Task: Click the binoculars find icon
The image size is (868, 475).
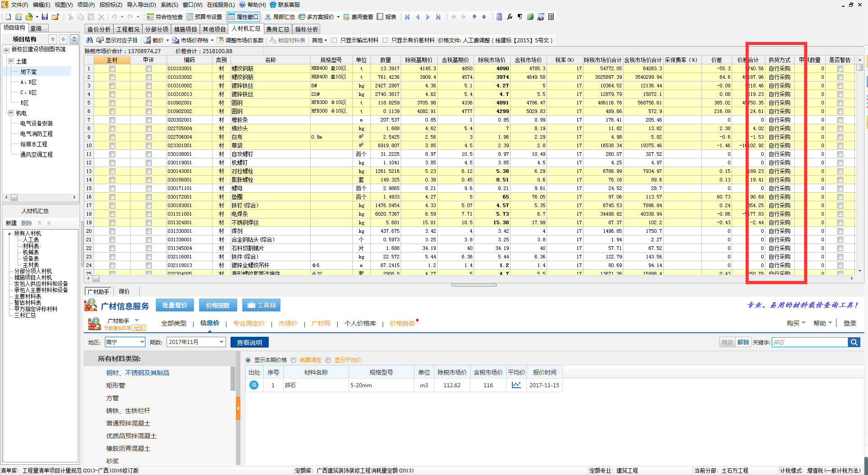Action: (89, 40)
